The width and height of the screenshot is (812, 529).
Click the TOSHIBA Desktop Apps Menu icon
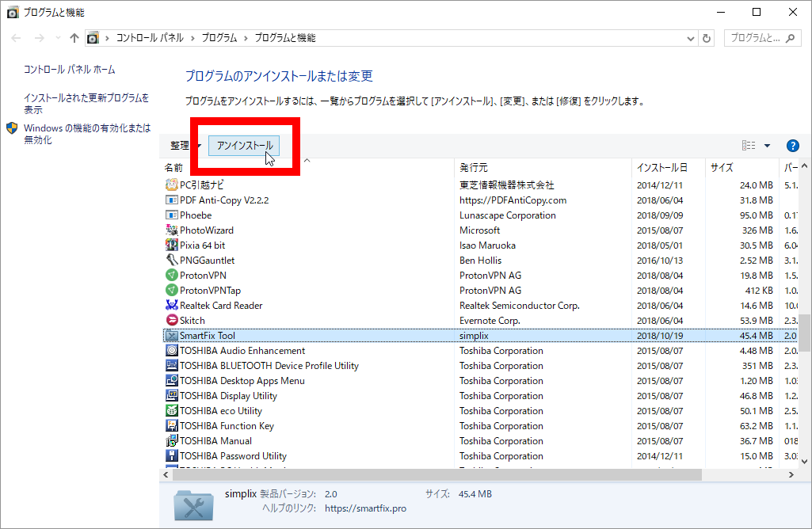coord(171,380)
